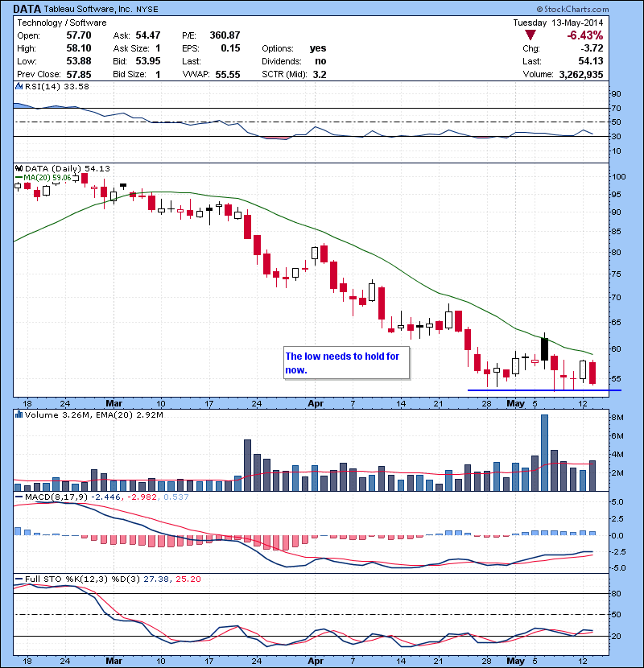Click the Last price 54.13 in header
The height and width of the screenshot is (668, 644).
(591, 61)
